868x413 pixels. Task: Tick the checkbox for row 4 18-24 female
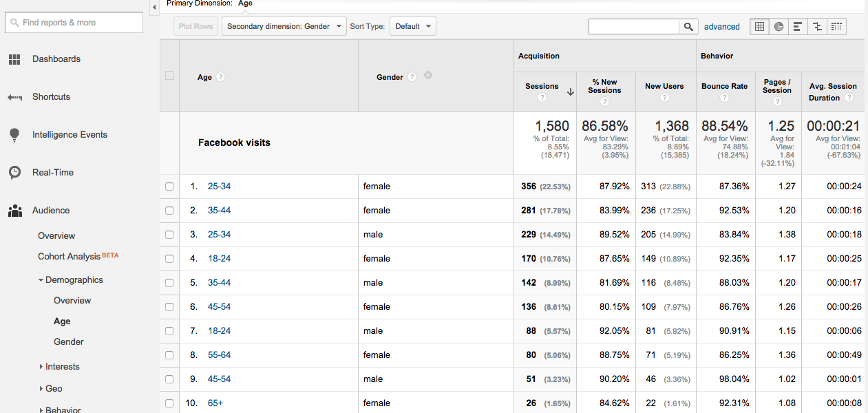tap(169, 259)
